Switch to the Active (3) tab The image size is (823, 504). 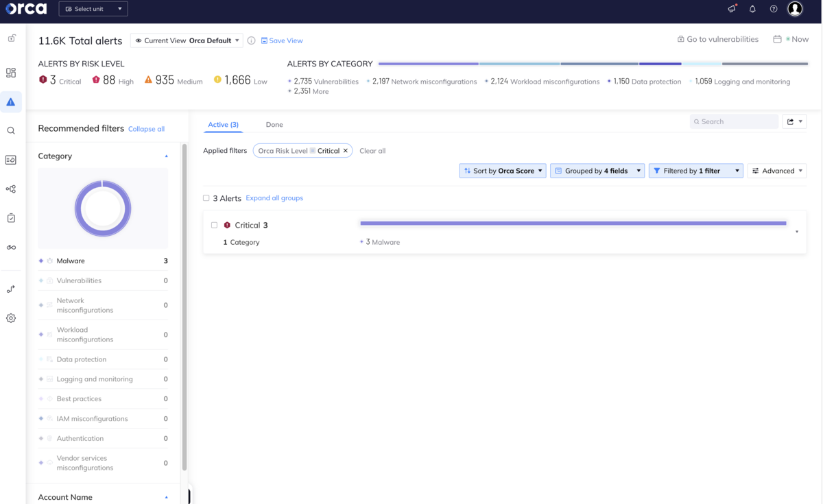pos(224,125)
